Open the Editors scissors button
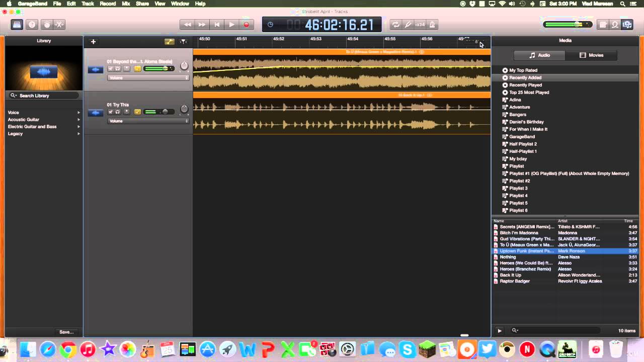The height and width of the screenshot is (362, 644). (59, 25)
